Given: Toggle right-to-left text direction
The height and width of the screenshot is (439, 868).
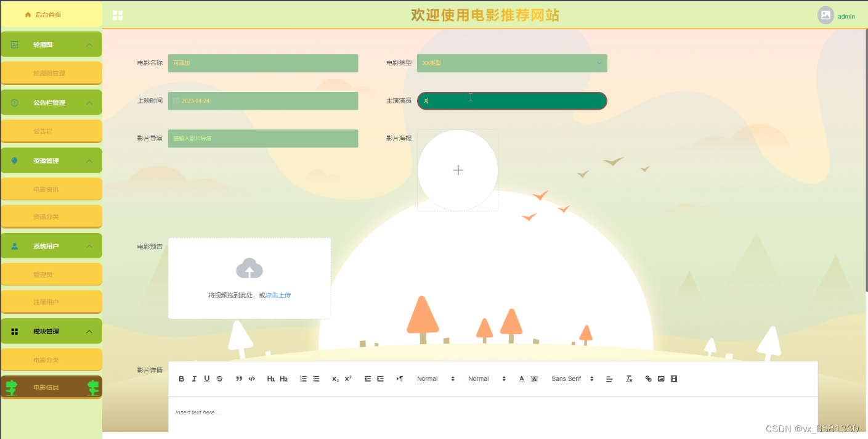Looking at the screenshot, I should click(399, 379).
